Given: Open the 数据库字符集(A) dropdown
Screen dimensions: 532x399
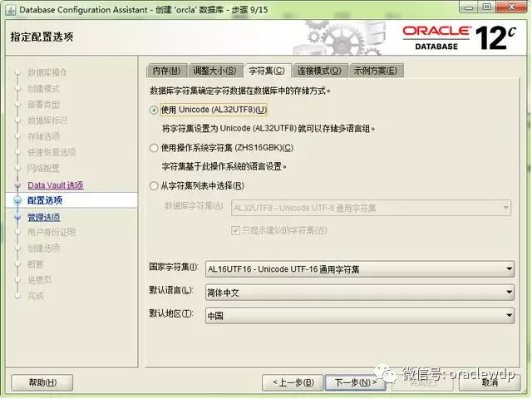Looking at the screenshot, I should pyautogui.click(x=372, y=208).
